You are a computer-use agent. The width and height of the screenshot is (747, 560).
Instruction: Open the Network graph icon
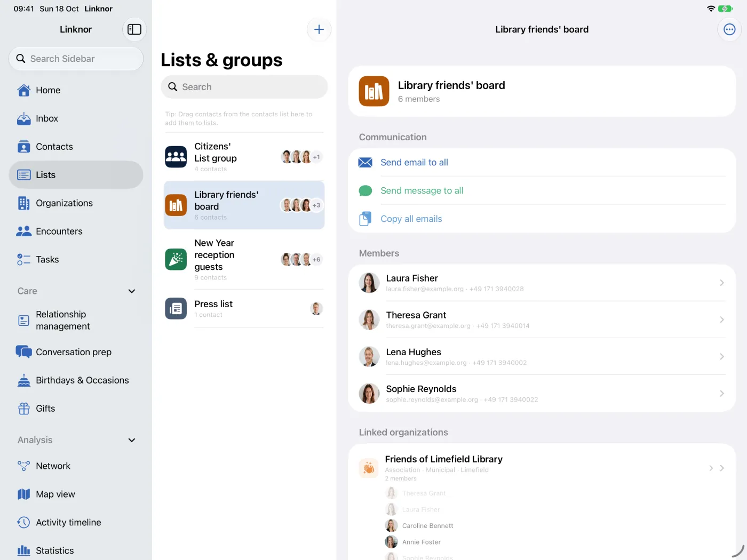24,466
